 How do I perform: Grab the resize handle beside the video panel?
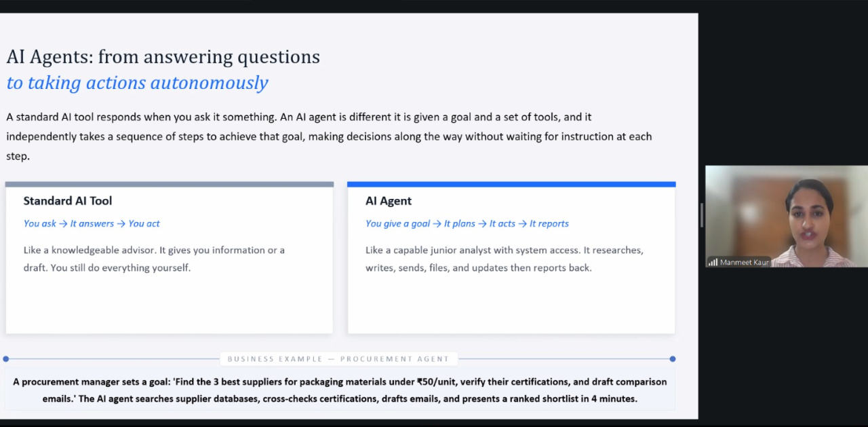702,215
